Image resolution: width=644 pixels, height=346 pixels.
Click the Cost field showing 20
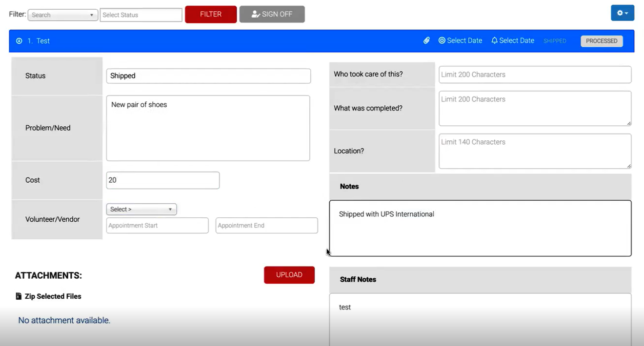(x=162, y=180)
